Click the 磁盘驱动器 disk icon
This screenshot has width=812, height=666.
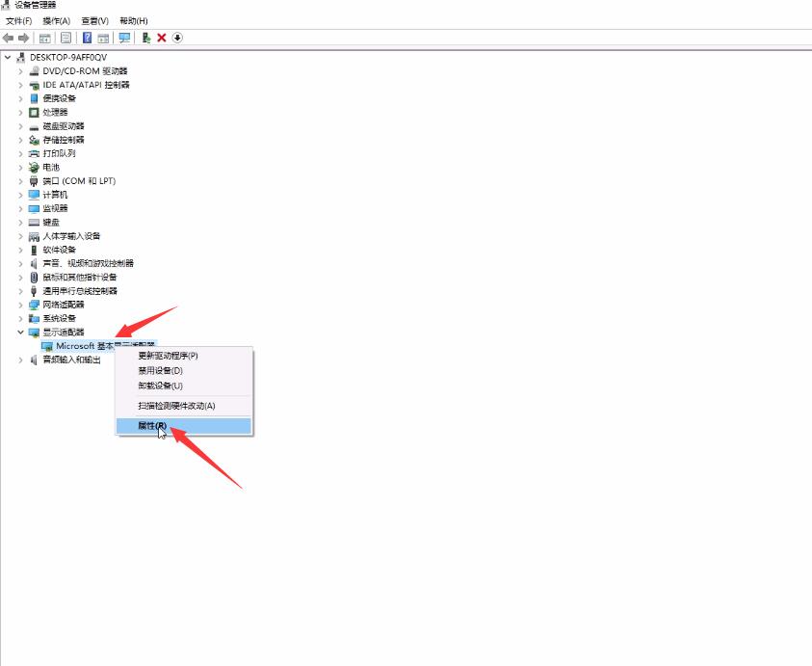point(34,126)
